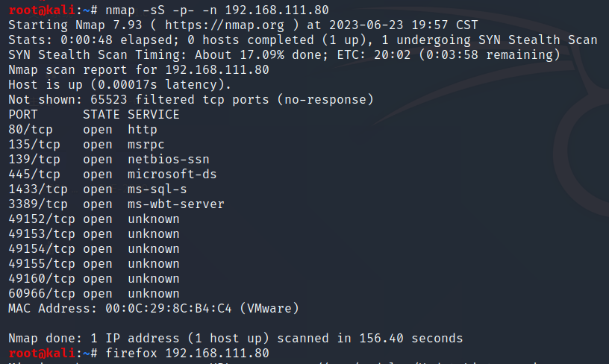Select the 49155/tcp port line
The width and height of the screenshot is (609, 364).
[x=94, y=264]
